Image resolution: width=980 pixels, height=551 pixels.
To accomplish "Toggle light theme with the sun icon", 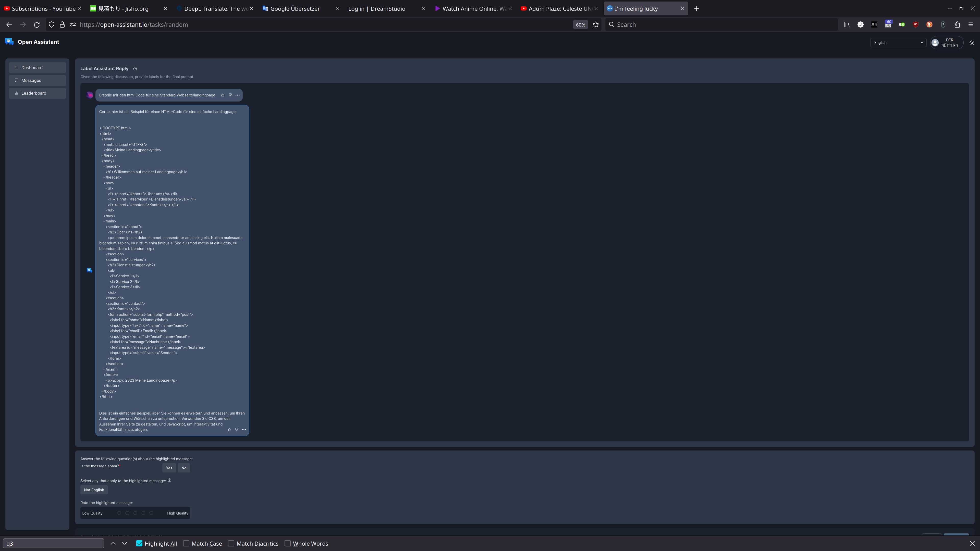I will (x=971, y=43).
